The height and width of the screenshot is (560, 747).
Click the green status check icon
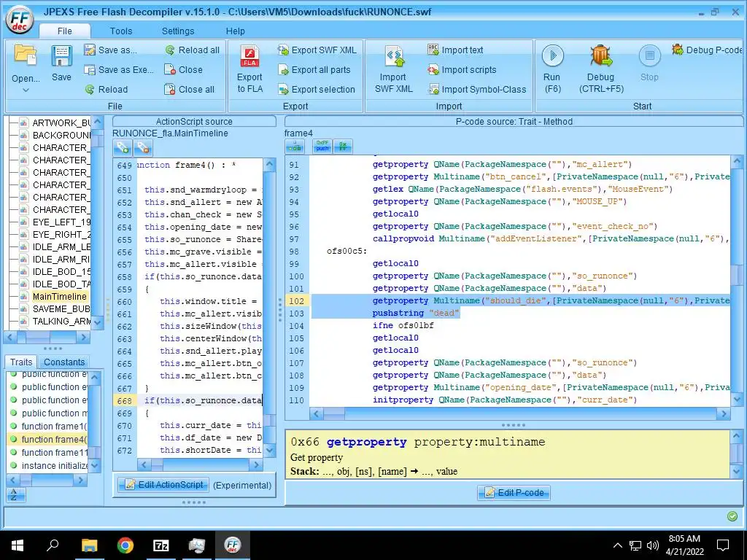coord(732,516)
